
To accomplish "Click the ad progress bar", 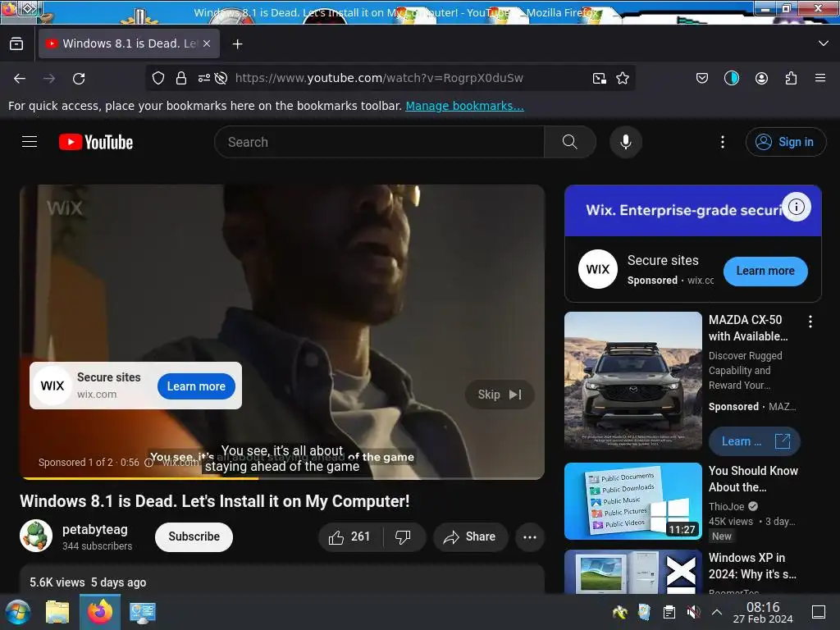I will tap(282, 478).
